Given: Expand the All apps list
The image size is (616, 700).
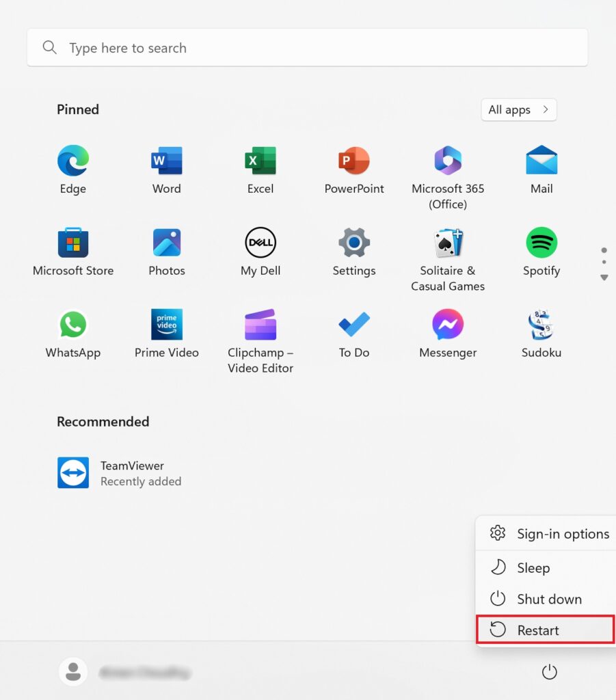Looking at the screenshot, I should coord(518,110).
